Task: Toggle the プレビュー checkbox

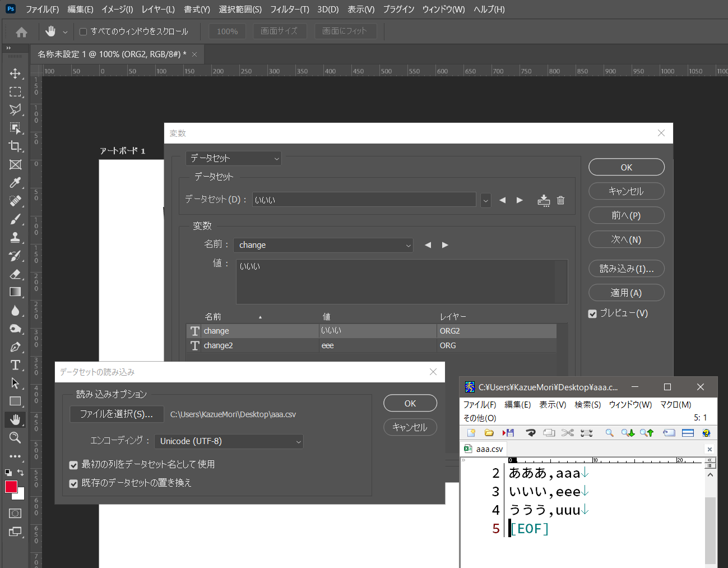Action: pos(592,313)
